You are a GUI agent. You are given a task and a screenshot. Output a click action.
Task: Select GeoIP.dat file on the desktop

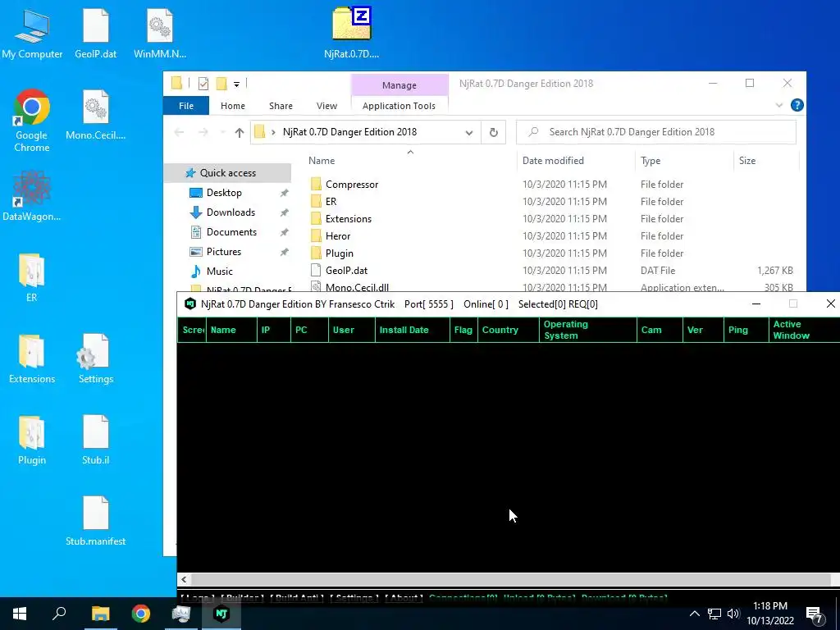pyautogui.click(x=95, y=33)
